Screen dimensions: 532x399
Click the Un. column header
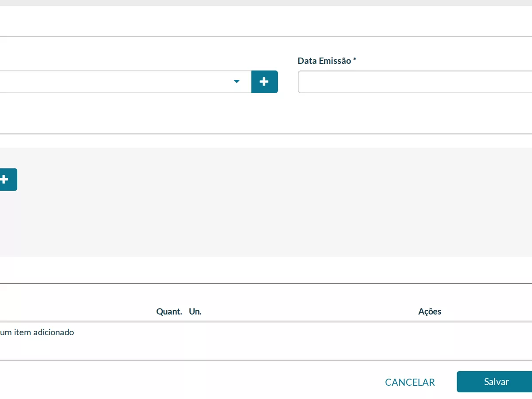pos(195,312)
